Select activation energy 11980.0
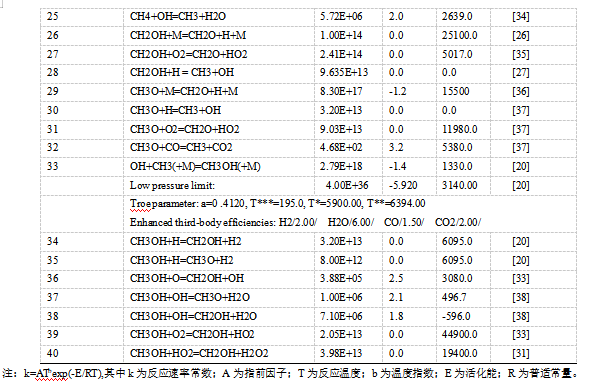 click(x=459, y=129)
